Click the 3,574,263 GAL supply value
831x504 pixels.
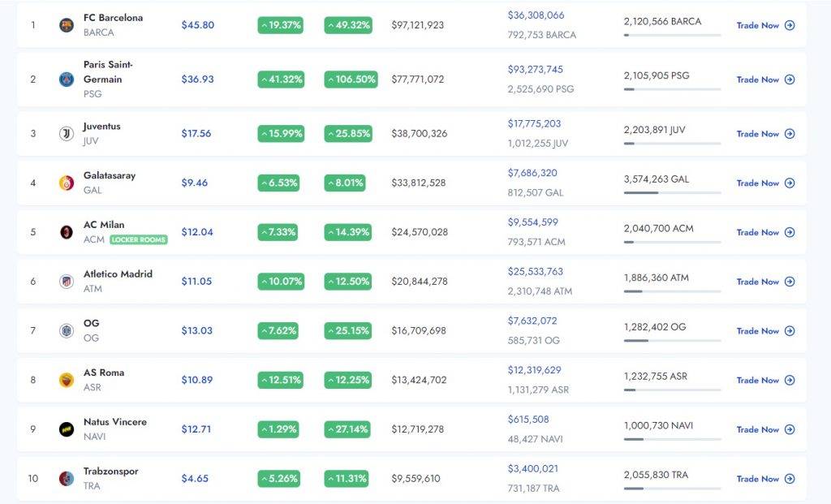coord(656,179)
